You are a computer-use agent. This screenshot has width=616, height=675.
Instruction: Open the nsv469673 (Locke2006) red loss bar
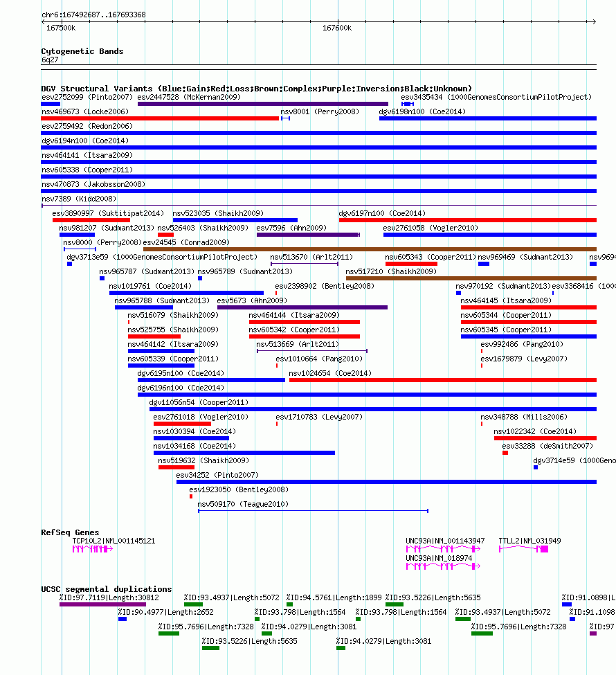(160, 118)
